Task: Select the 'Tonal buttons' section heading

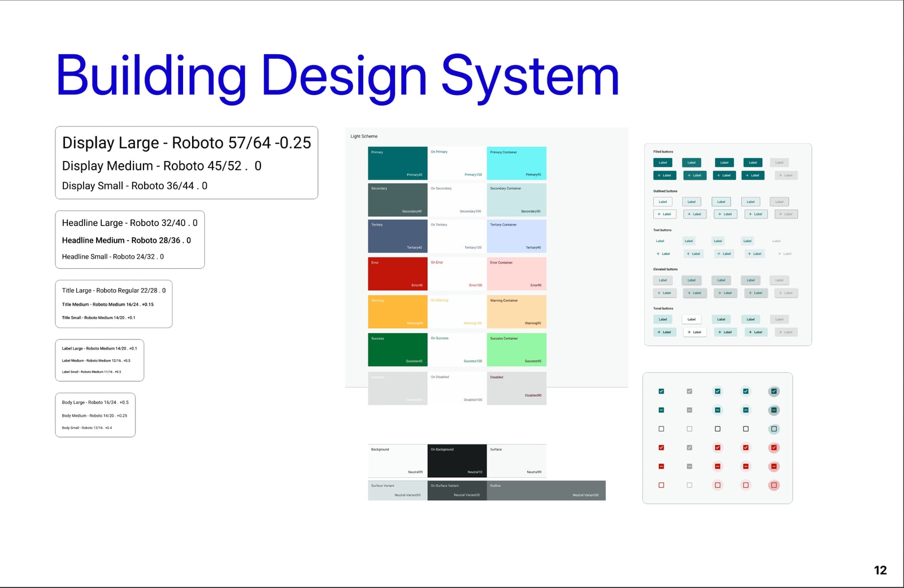Action: [663, 308]
